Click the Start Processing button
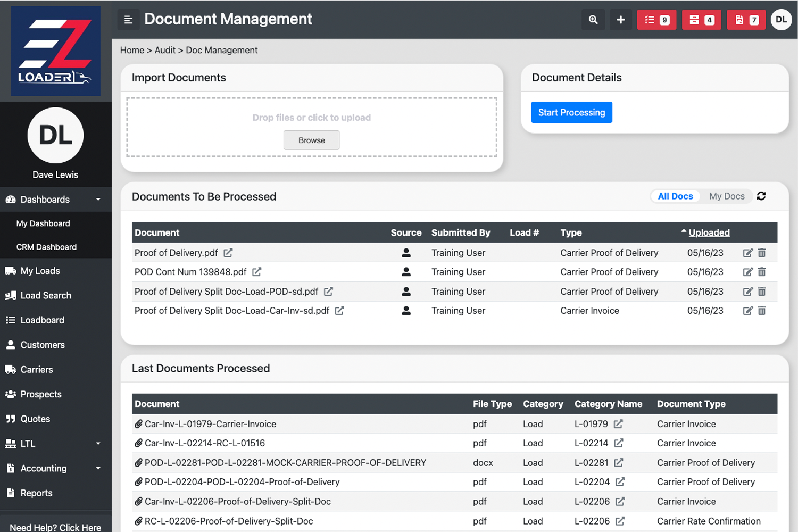The width and height of the screenshot is (798, 532). click(571, 112)
